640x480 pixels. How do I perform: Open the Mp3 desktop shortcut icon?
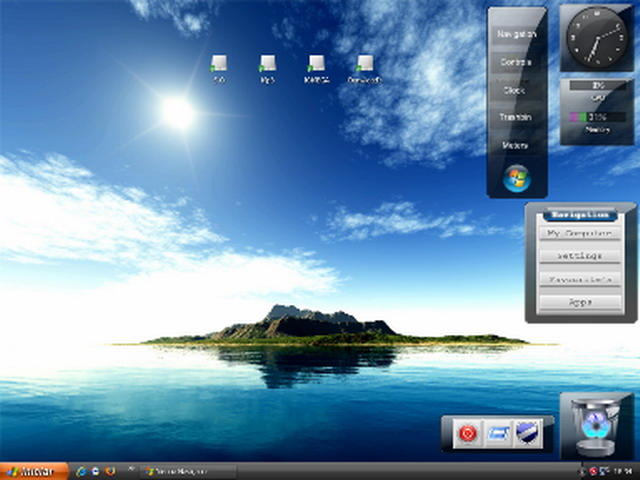[267, 65]
